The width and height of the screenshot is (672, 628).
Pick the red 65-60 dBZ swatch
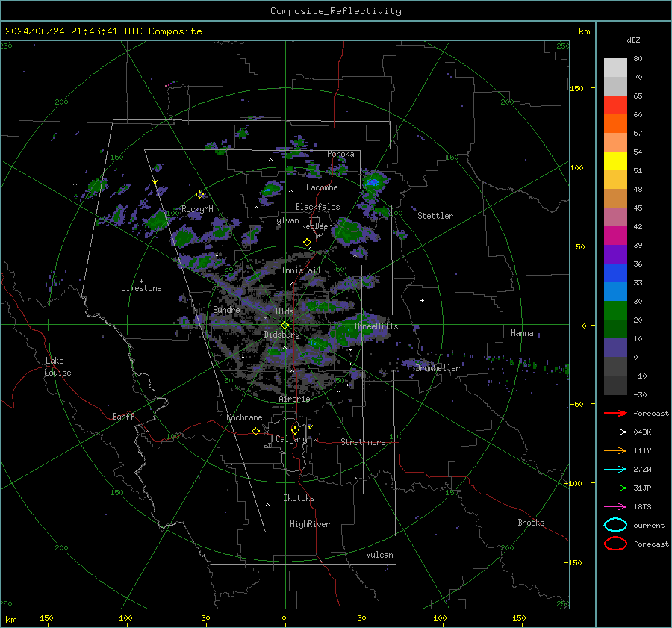coord(615,105)
